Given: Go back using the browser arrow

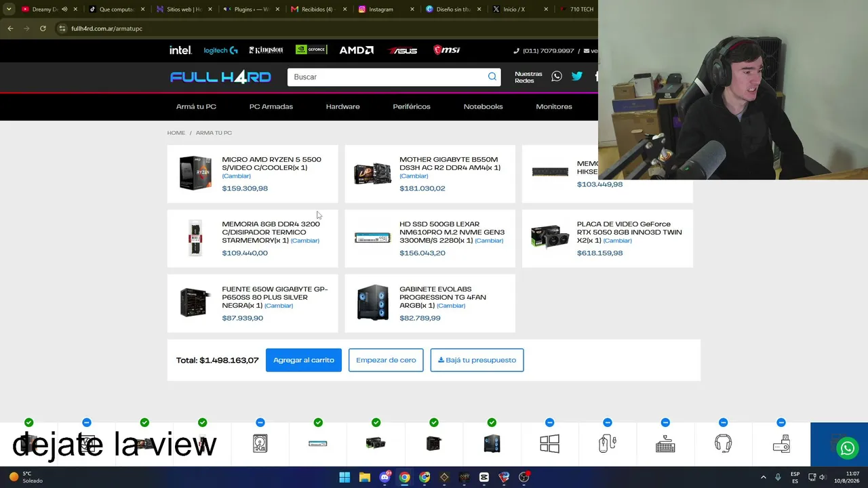Looking at the screenshot, I should 10,28.
